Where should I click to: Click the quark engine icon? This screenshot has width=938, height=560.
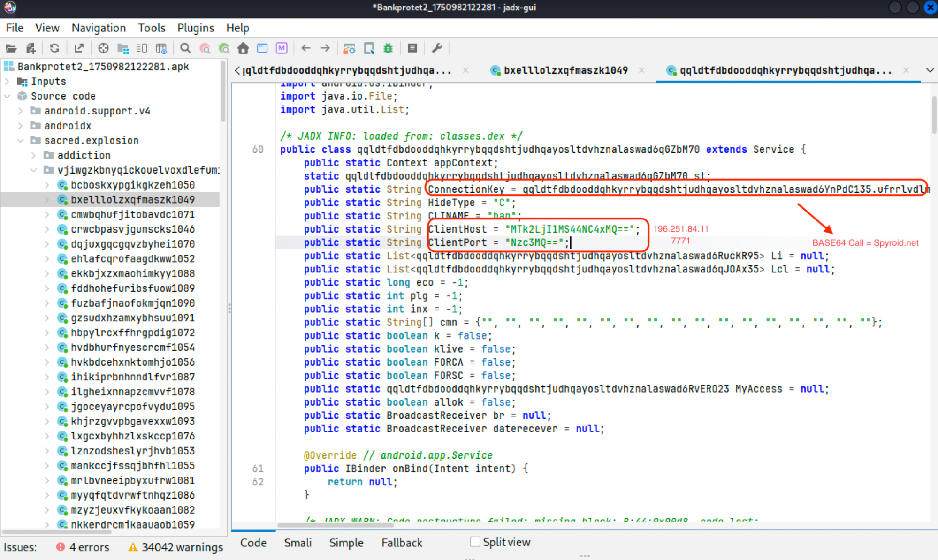point(369,48)
